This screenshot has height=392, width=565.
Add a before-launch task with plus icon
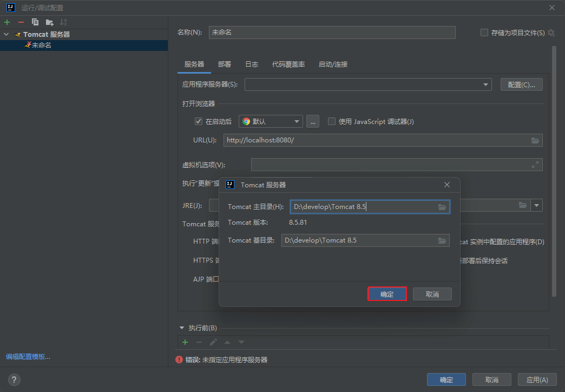185,342
